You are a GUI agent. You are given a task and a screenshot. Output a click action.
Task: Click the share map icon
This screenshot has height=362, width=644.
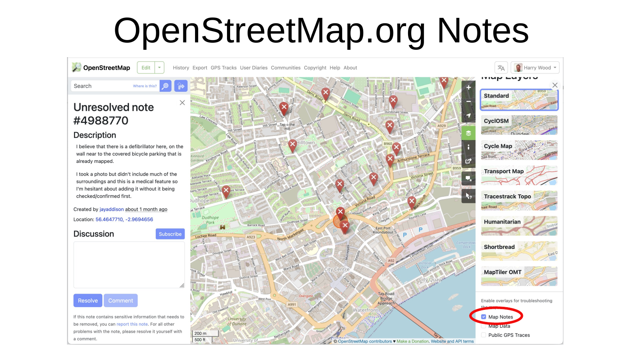click(468, 161)
